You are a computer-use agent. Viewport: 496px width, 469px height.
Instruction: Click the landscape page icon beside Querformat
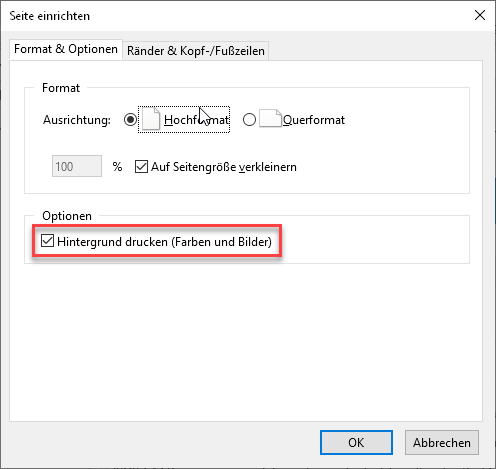pos(270,118)
